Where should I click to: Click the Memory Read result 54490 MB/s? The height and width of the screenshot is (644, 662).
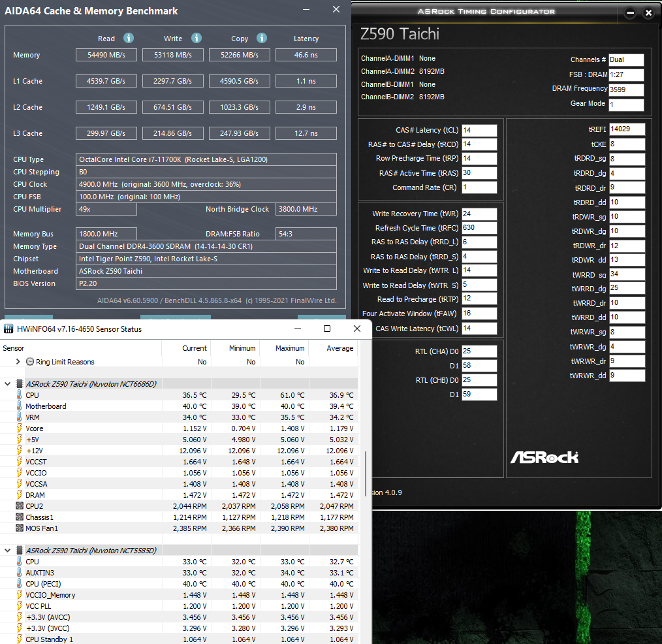click(x=106, y=55)
